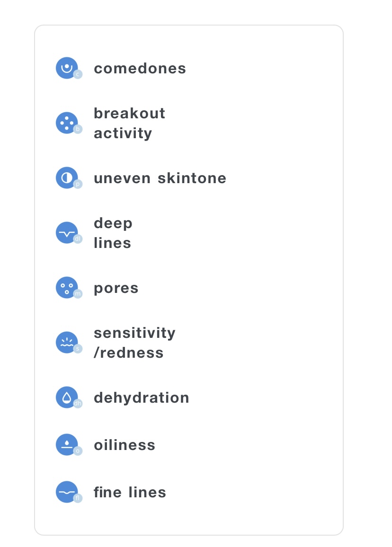Click the small "dl" badge on deep lines
392x547 pixels.
point(78,239)
